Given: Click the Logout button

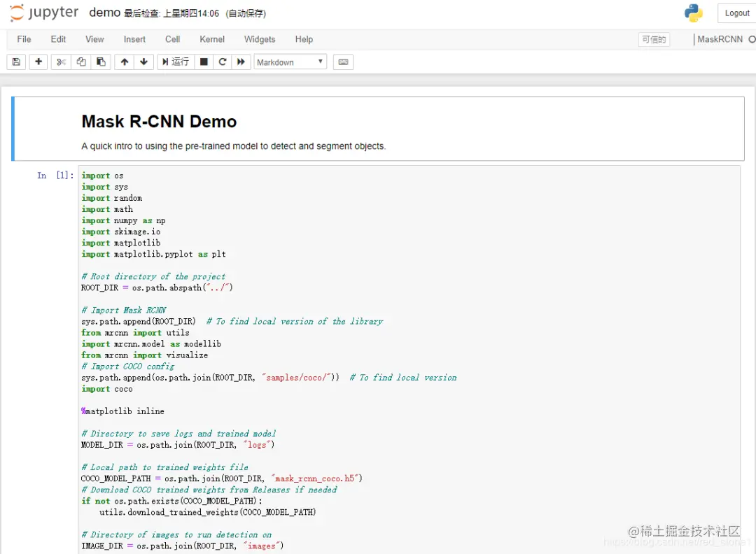Looking at the screenshot, I should coord(736,13).
